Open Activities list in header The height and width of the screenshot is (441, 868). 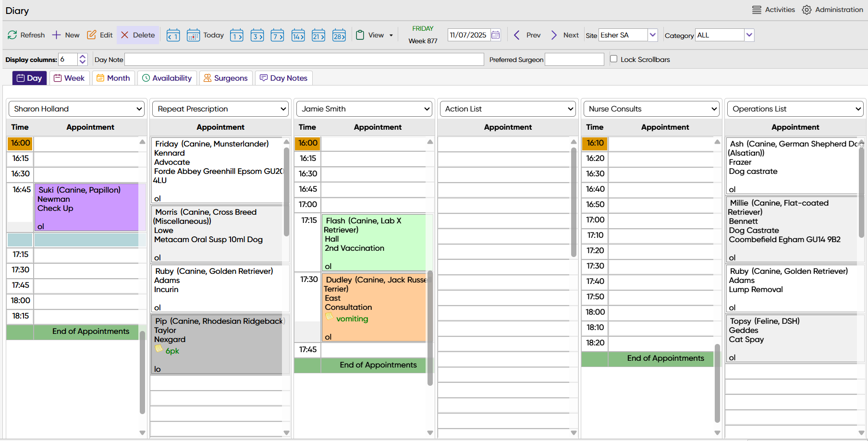coord(773,10)
